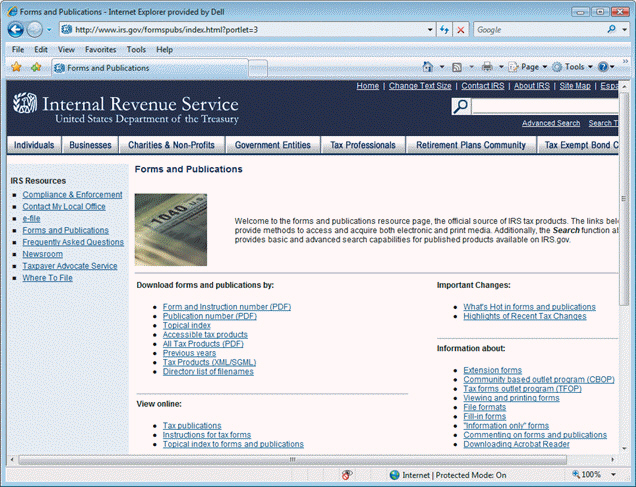Open the Tools command bar menu with gear
Viewport: 636px width, 487px height.
coord(573,67)
